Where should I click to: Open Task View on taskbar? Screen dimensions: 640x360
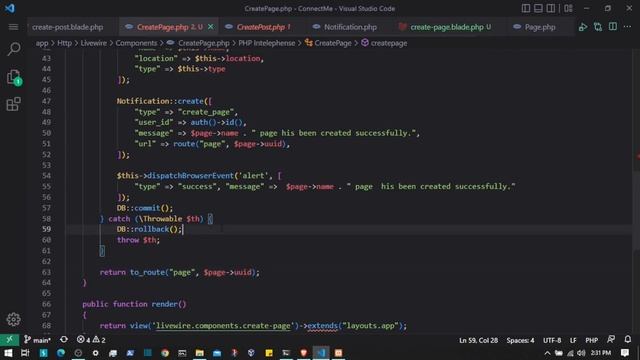point(25,353)
